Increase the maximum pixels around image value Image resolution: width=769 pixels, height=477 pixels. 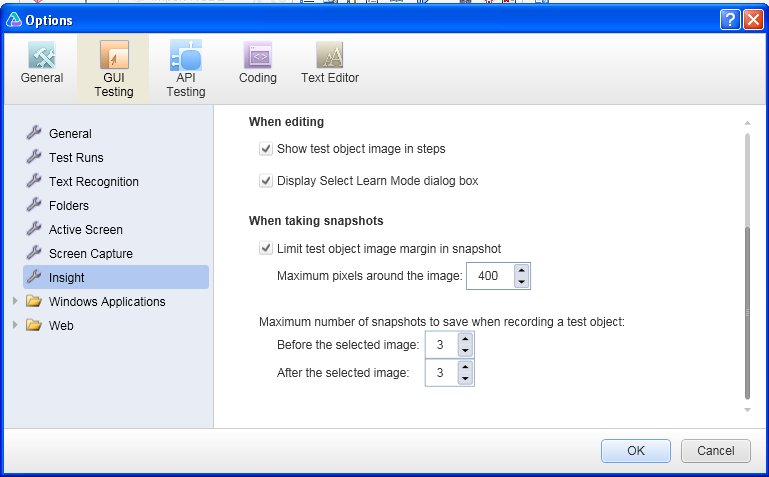point(521,270)
